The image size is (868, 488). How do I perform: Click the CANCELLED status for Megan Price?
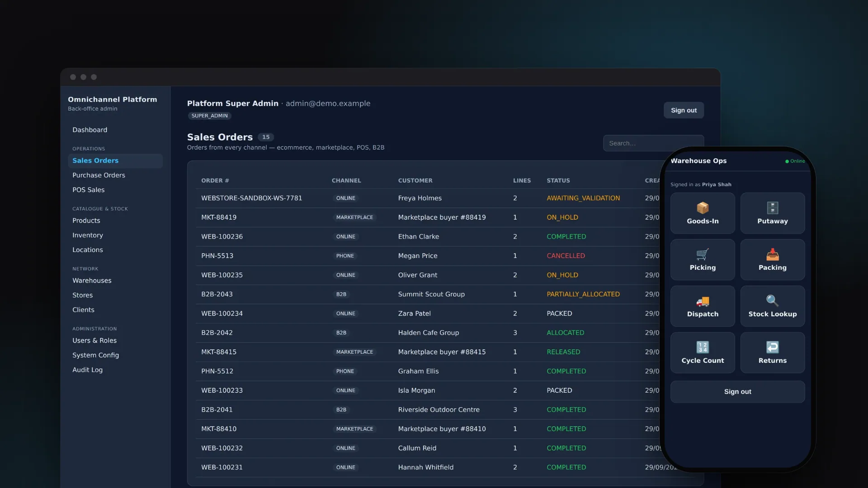pos(566,256)
